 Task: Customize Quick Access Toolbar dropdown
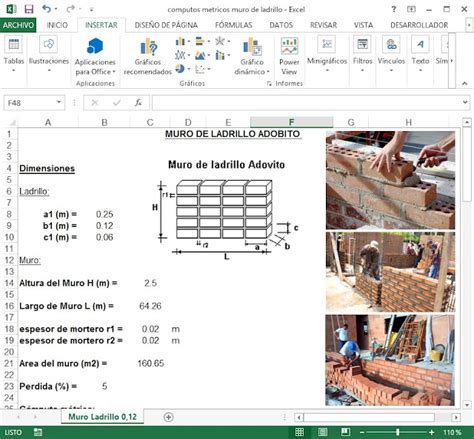click(91, 10)
